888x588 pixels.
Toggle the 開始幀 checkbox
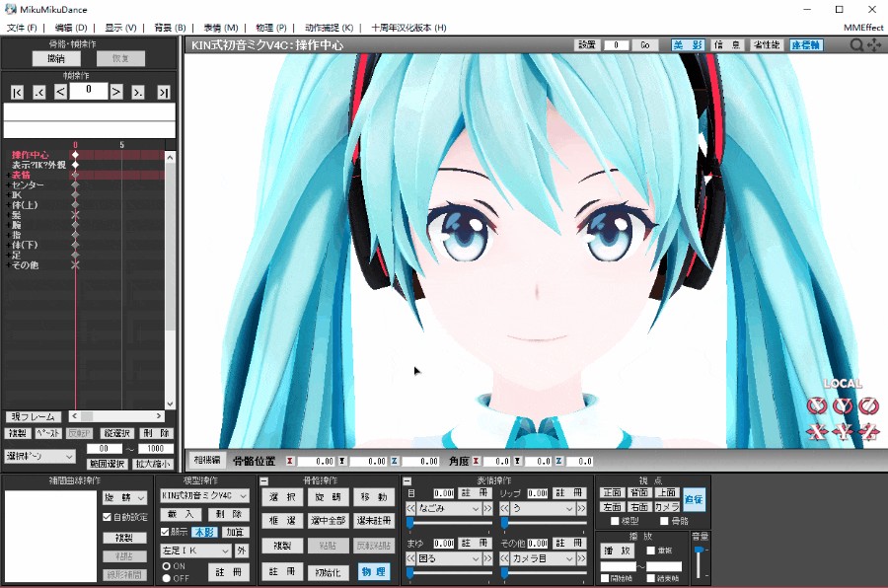(605, 578)
